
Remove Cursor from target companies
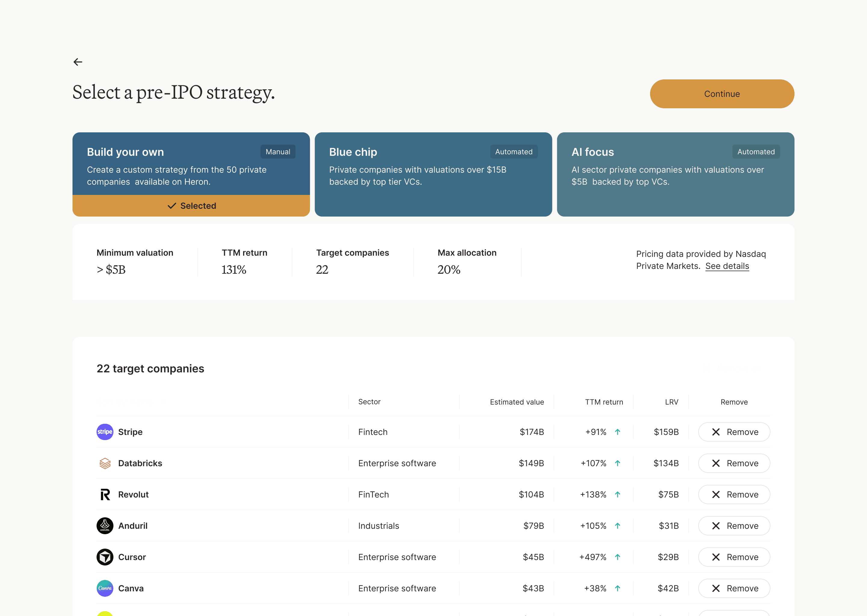click(x=734, y=557)
